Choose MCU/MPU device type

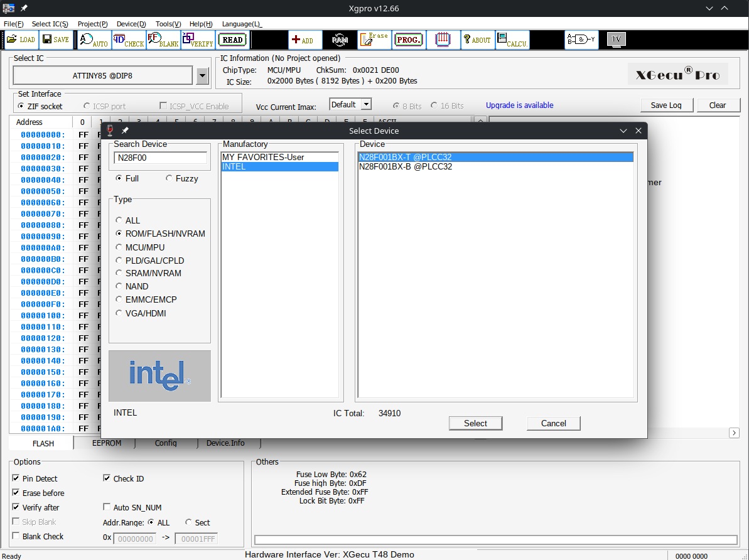[140, 247]
